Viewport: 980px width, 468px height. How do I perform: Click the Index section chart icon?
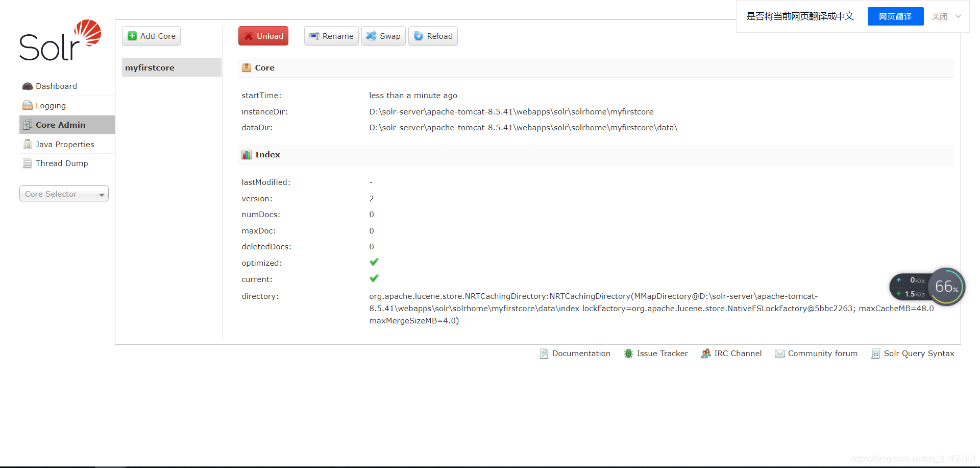247,154
